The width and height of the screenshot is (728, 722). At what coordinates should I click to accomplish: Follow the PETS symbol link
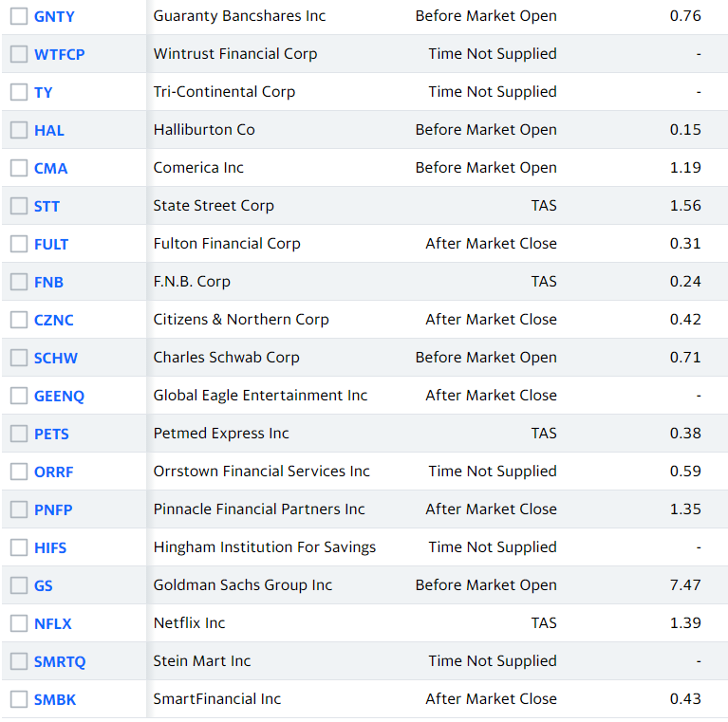[51, 434]
